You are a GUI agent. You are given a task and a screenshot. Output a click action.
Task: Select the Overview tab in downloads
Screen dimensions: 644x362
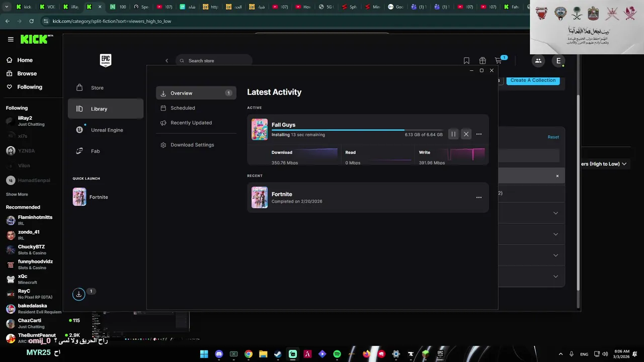tap(196, 93)
